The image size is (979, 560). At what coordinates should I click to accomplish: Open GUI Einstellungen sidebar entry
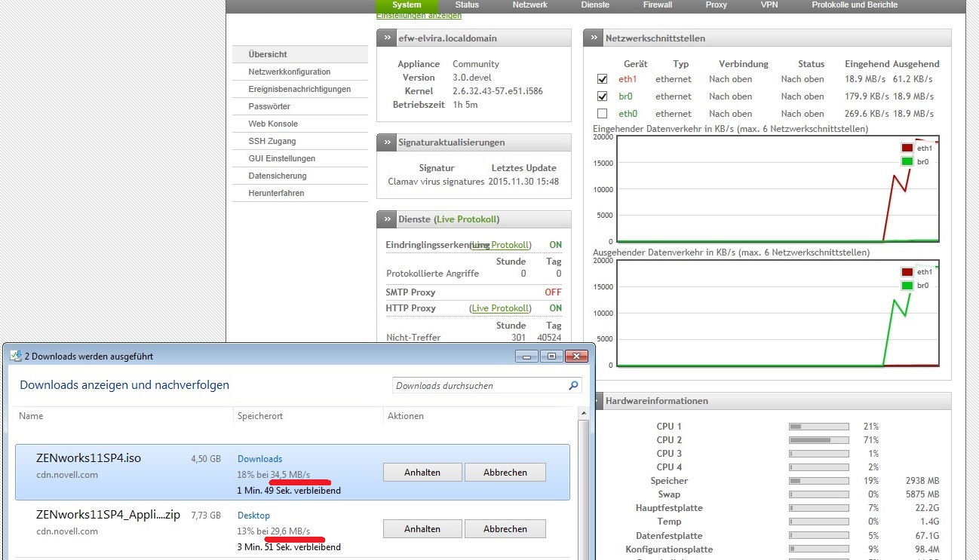tap(300, 158)
